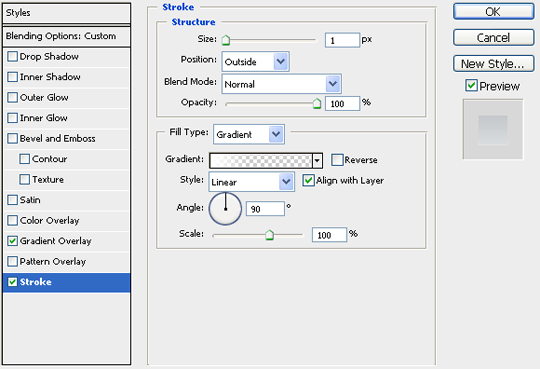Uncheck Align with Layer

click(308, 181)
